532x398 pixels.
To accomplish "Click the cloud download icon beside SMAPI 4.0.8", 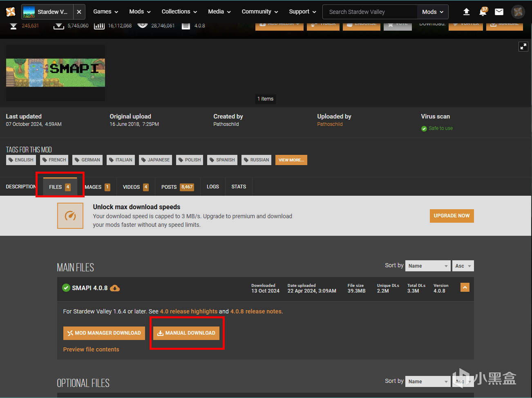I will pyautogui.click(x=115, y=288).
